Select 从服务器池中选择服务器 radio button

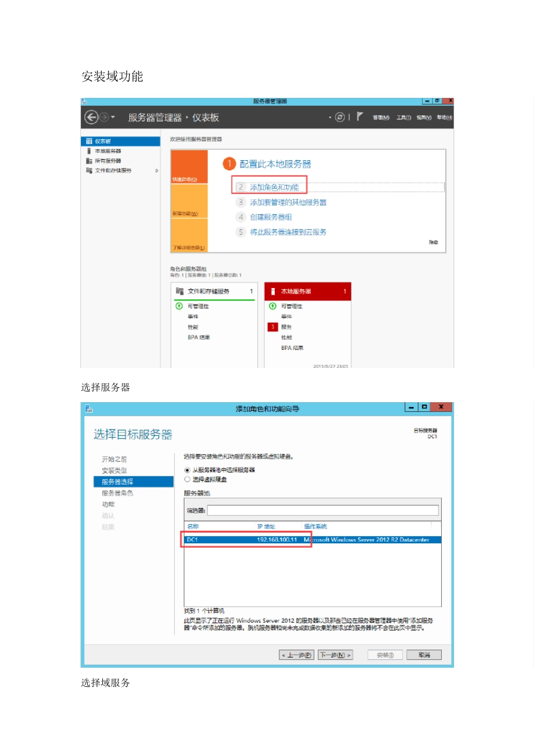187,470
